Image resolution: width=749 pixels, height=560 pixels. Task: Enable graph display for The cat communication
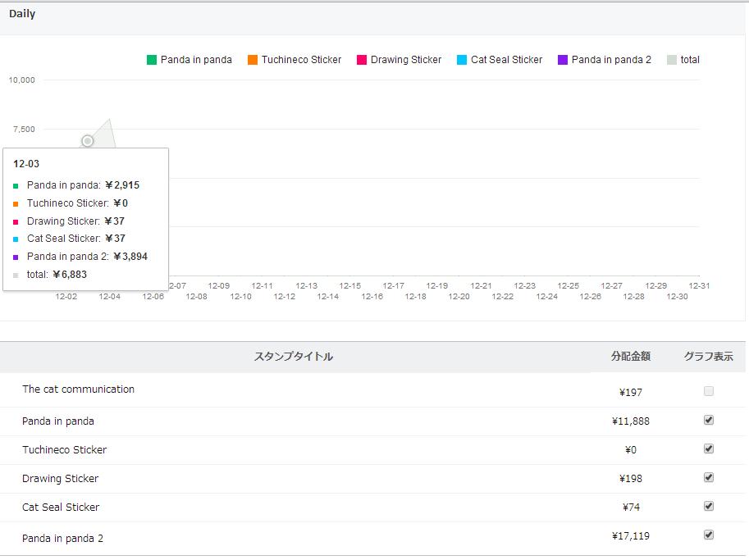(709, 391)
